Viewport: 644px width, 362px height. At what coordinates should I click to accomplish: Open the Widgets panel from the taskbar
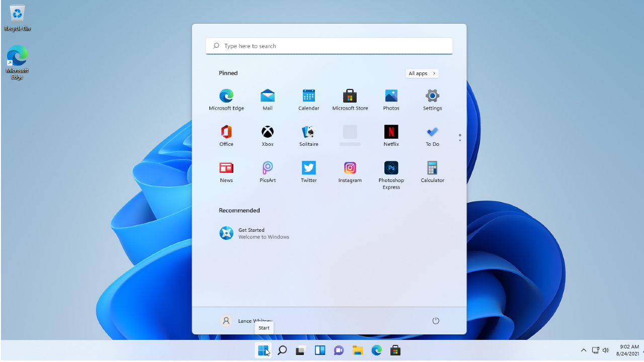coord(319,350)
